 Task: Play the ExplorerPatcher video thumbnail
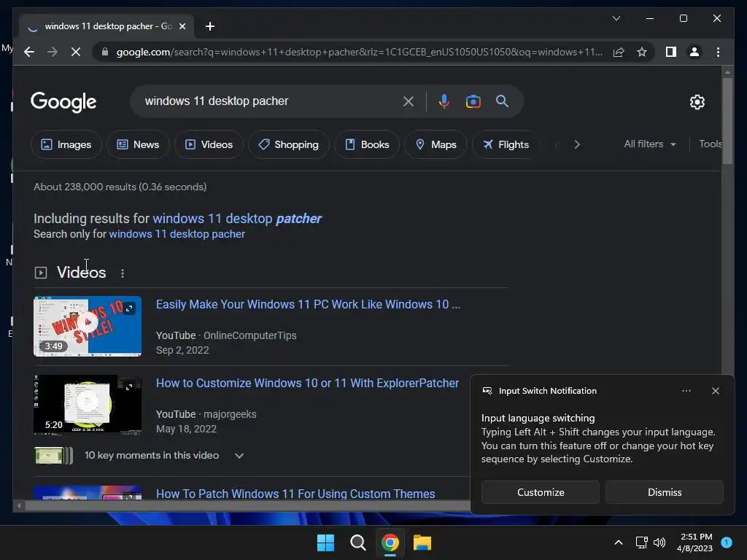88,405
